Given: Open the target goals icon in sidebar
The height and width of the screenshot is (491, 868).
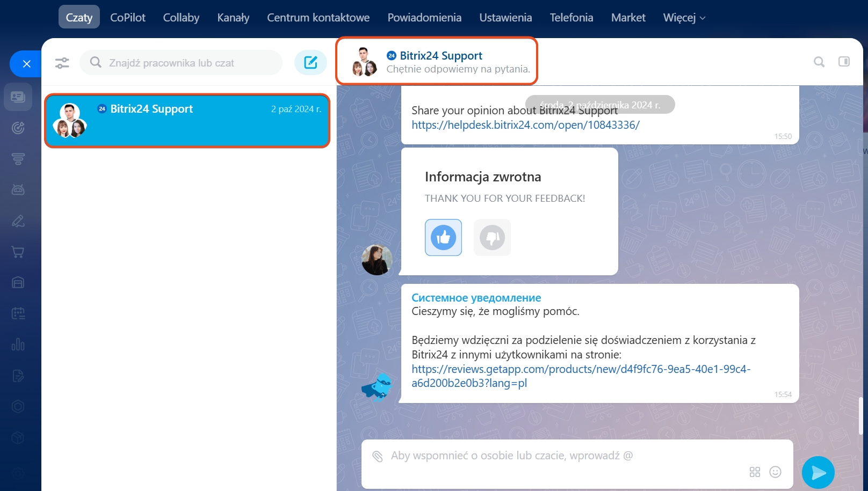Looking at the screenshot, I should click(18, 128).
